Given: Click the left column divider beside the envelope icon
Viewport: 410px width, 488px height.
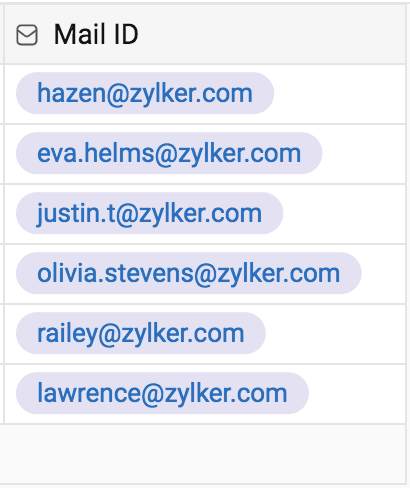Looking at the screenshot, I should coord(4,35).
